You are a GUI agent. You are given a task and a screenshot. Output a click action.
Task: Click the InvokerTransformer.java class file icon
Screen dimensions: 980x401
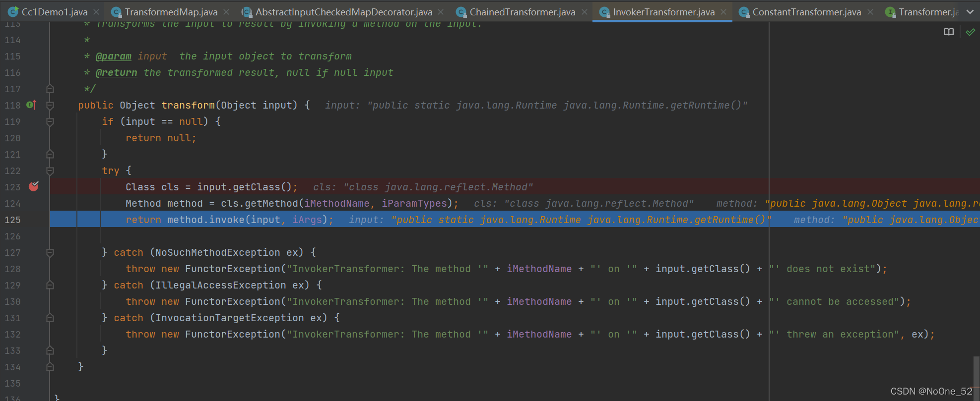(604, 12)
